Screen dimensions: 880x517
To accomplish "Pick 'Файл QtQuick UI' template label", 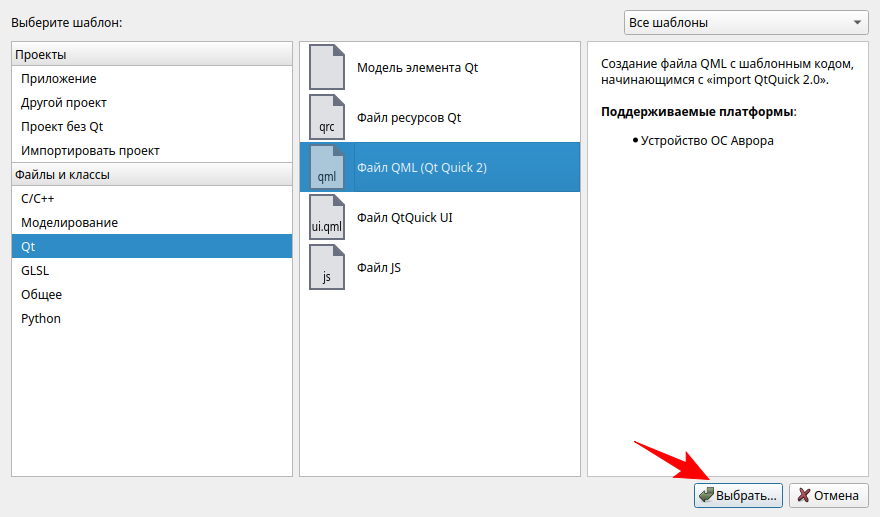I will (404, 217).
